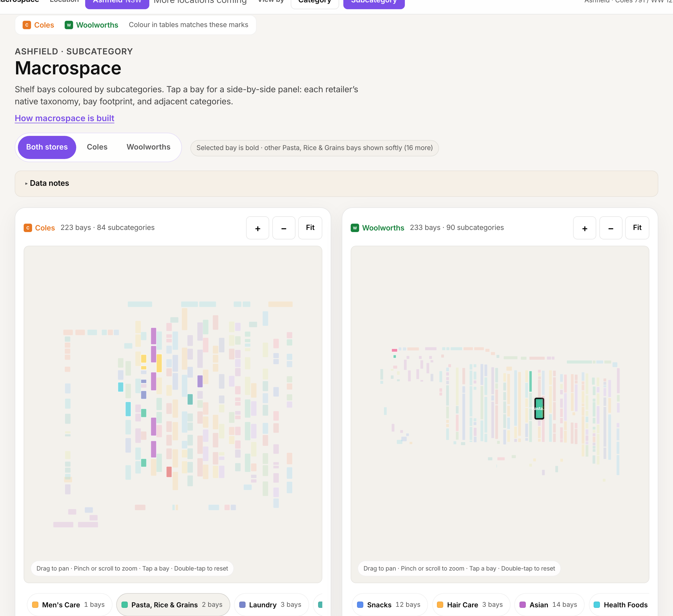
Task: Select the Snacks legend chip
Action: 390,605
